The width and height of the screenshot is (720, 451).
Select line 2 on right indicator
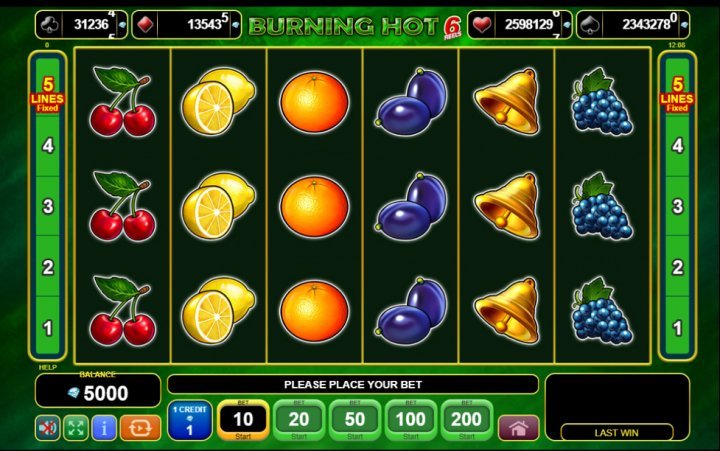coord(677,267)
